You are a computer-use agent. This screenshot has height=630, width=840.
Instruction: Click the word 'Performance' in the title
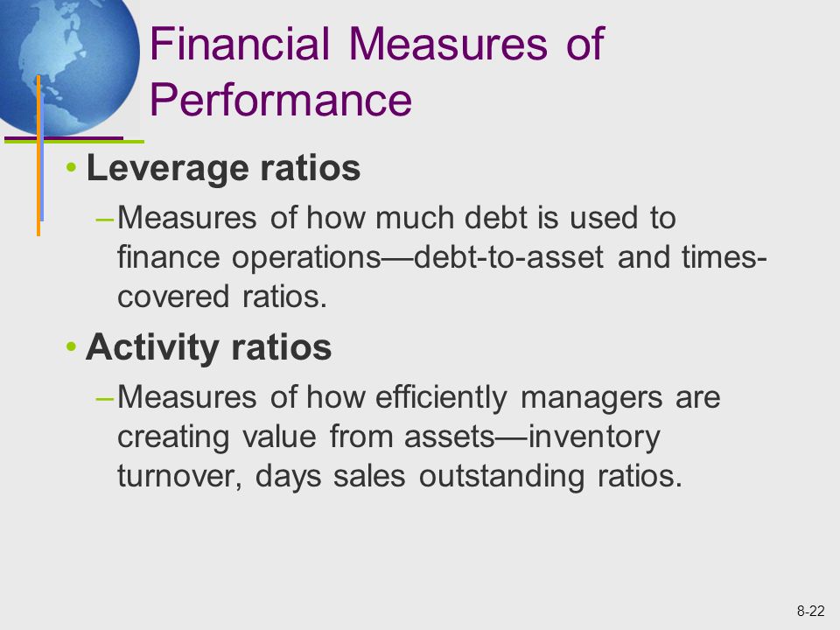(280, 100)
